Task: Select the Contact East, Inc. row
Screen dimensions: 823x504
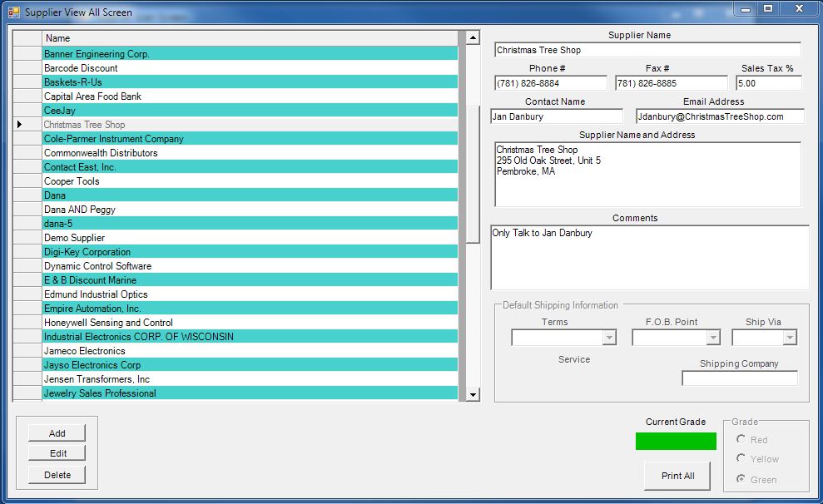Action: tap(250, 167)
